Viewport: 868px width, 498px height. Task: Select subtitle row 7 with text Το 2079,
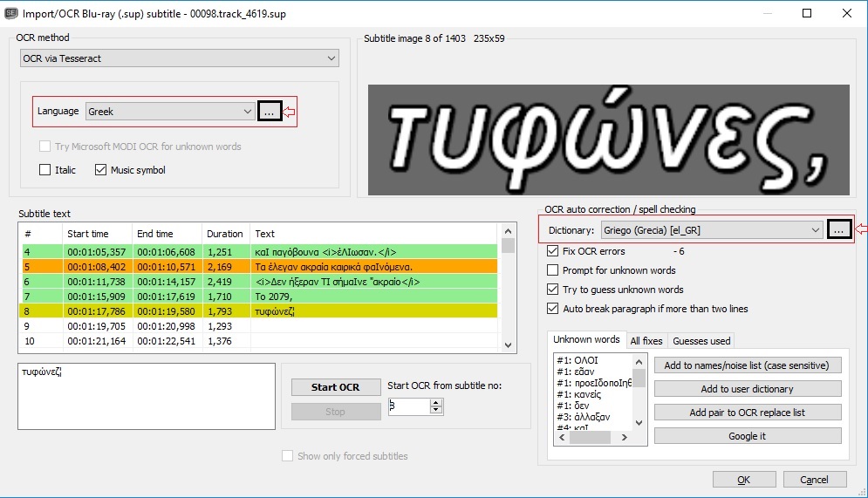tap(259, 297)
